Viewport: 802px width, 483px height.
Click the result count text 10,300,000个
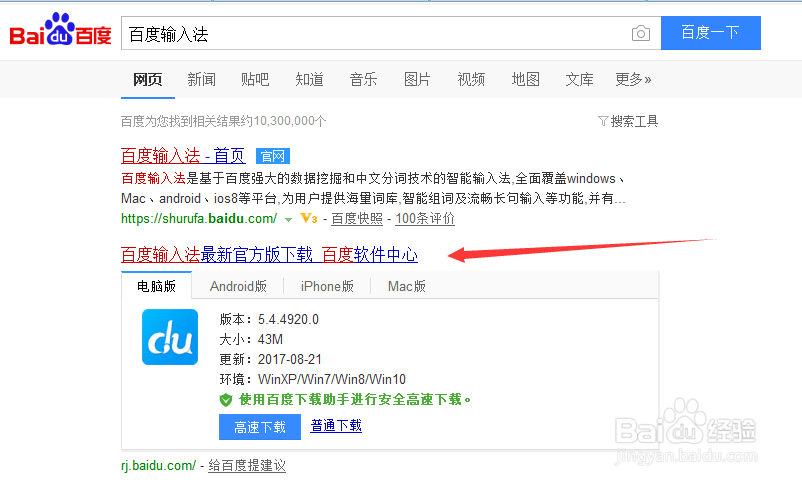pyautogui.click(x=289, y=121)
